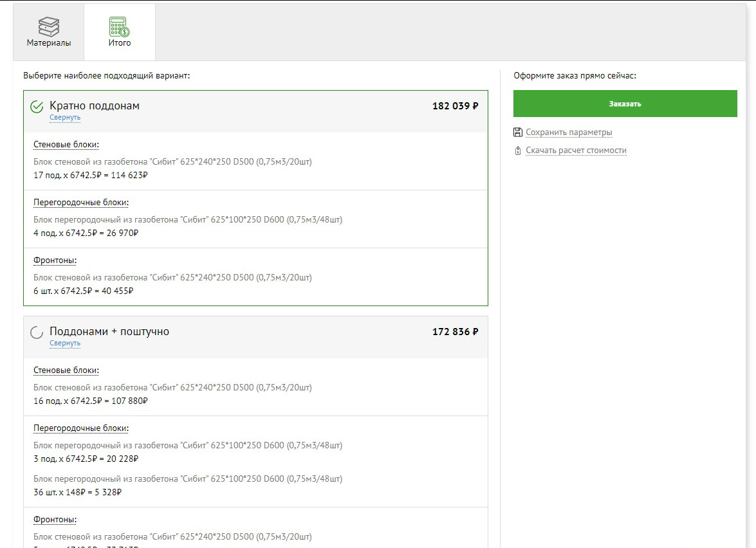Click the save parameters floppy icon
Image resolution: width=756 pixels, height=548 pixels.
[x=518, y=132]
